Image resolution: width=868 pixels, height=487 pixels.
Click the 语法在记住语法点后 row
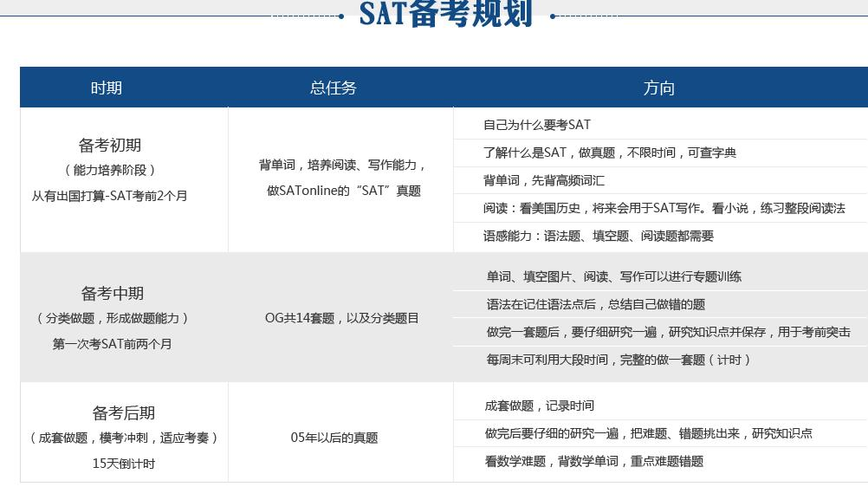pyautogui.click(x=595, y=304)
